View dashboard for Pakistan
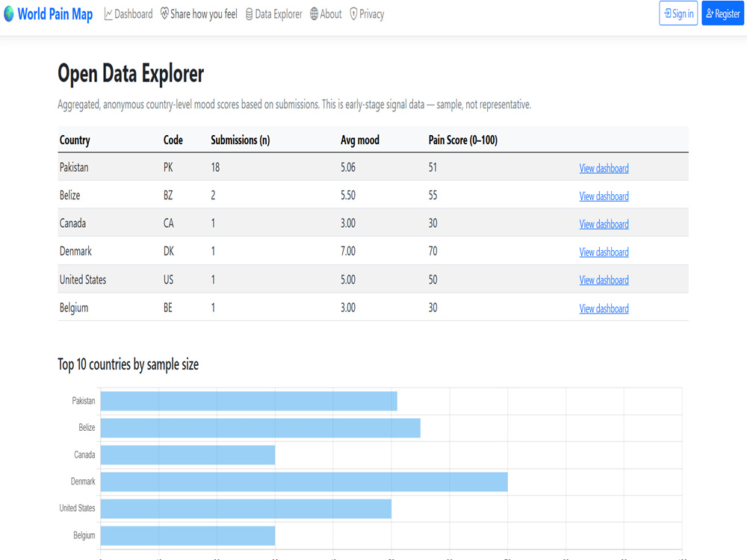Image resolution: width=747 pixels, height=560 pixels. click(604, 168)
